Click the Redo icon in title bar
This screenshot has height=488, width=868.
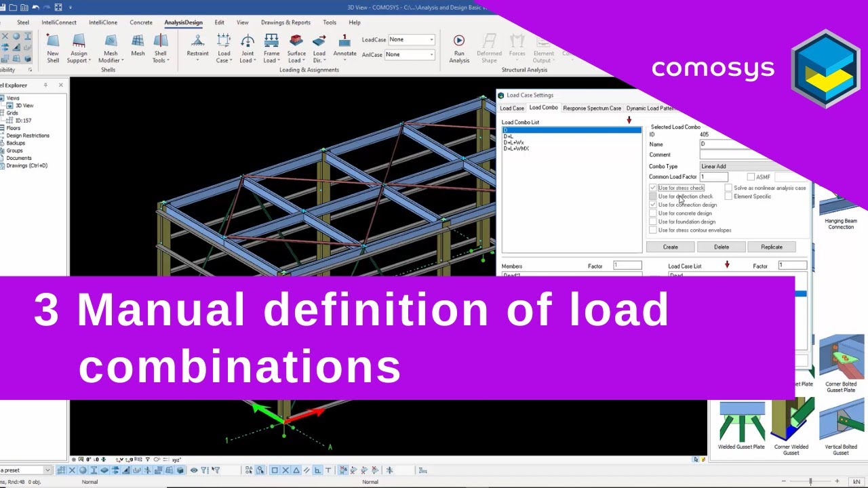(47, 7)
